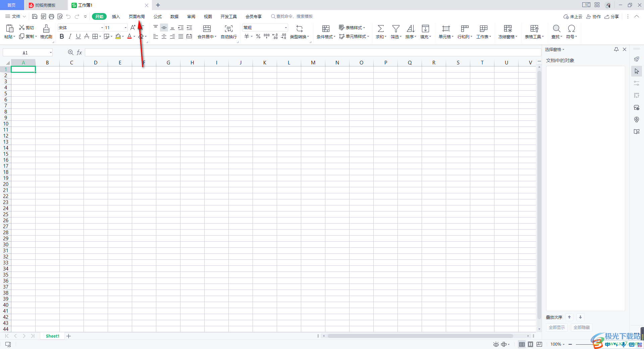This screenshot has height=349, width=644.
Task: Click the Redo arrow
Action: [77, 16]
